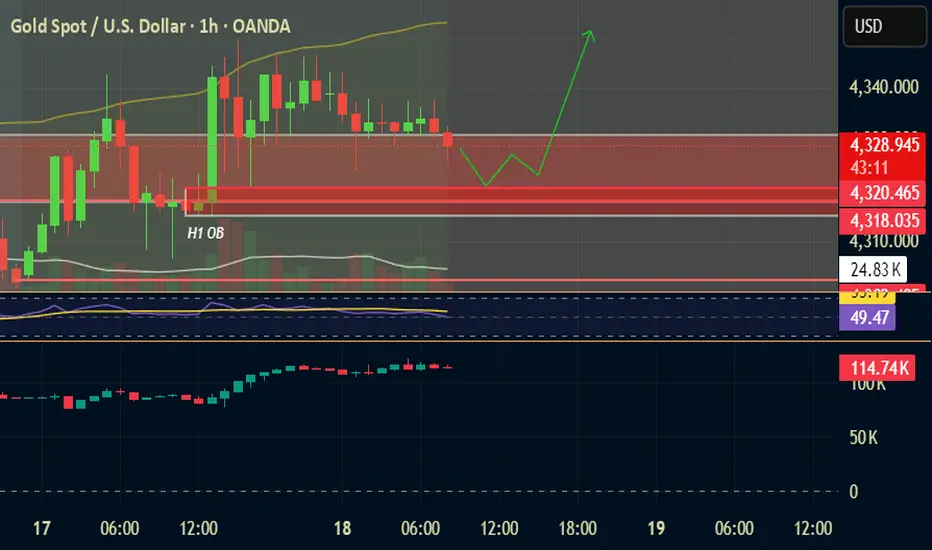Viewport: 932px width, 550px height.
Task: Click the 4,310.000 price axis label
Action: pos(884,242)
